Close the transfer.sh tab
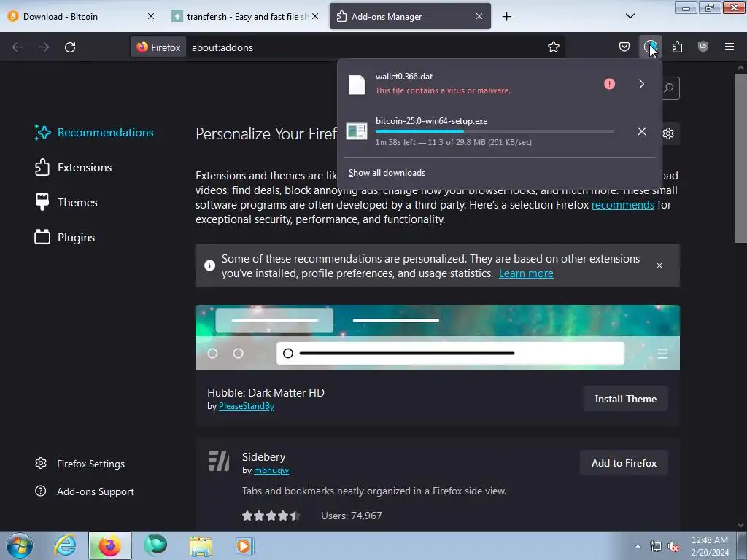This screenshot has height=560, width=747. (x=315, y=16)
